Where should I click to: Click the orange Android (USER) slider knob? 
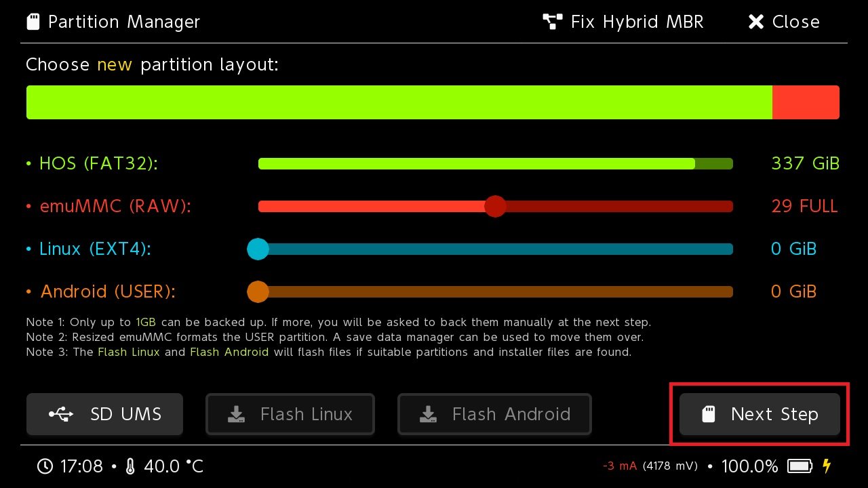click(258, 291)
